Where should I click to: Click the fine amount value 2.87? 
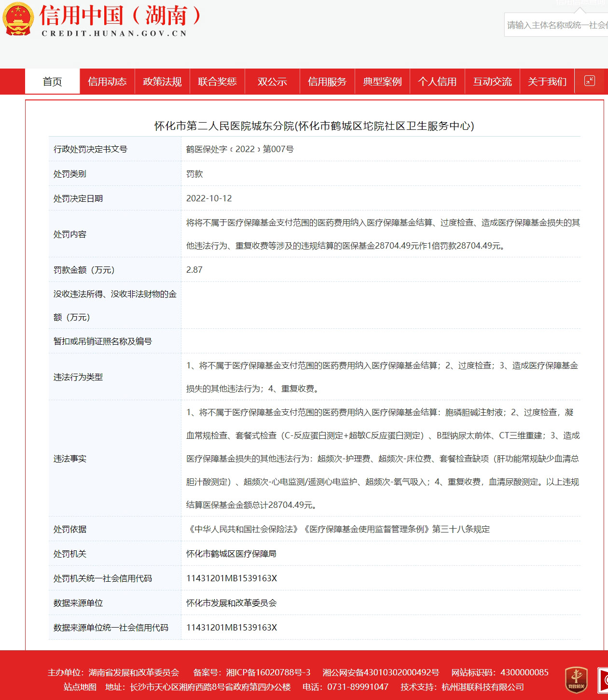[194, 270]
